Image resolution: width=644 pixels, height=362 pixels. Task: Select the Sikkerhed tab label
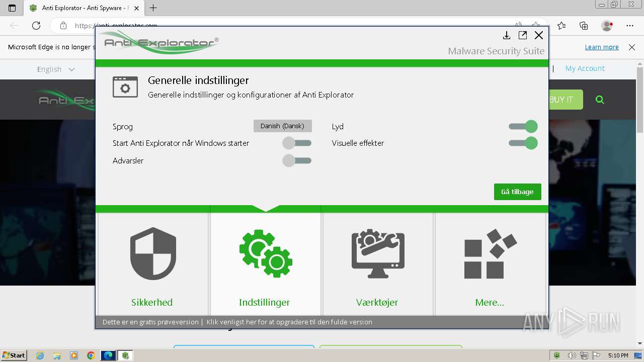click(152, 302)
